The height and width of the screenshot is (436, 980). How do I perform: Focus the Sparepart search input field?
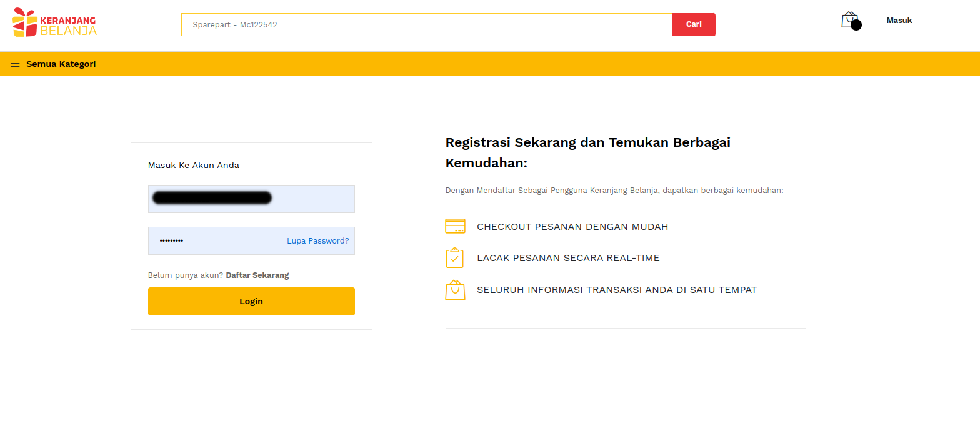click(426, 25)
